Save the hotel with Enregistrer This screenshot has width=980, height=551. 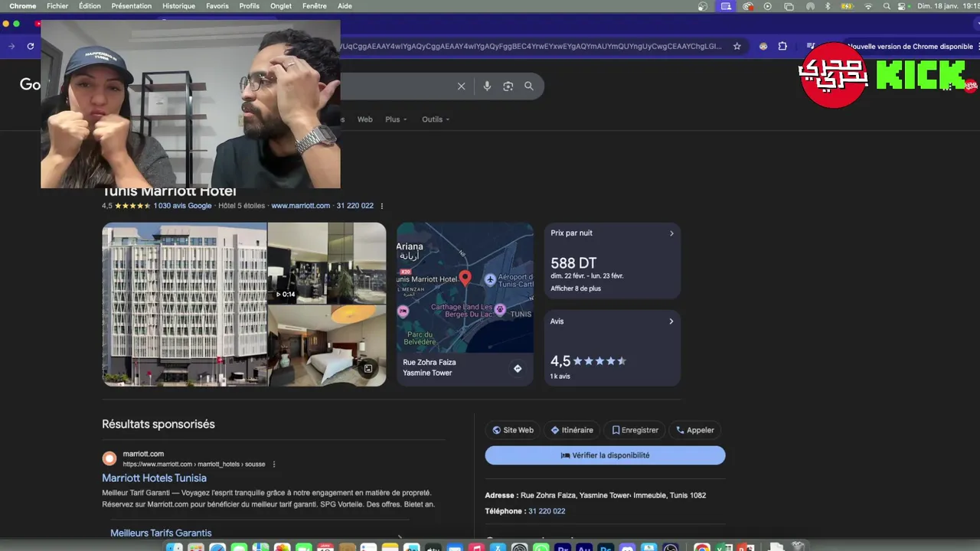coord(635,430)
